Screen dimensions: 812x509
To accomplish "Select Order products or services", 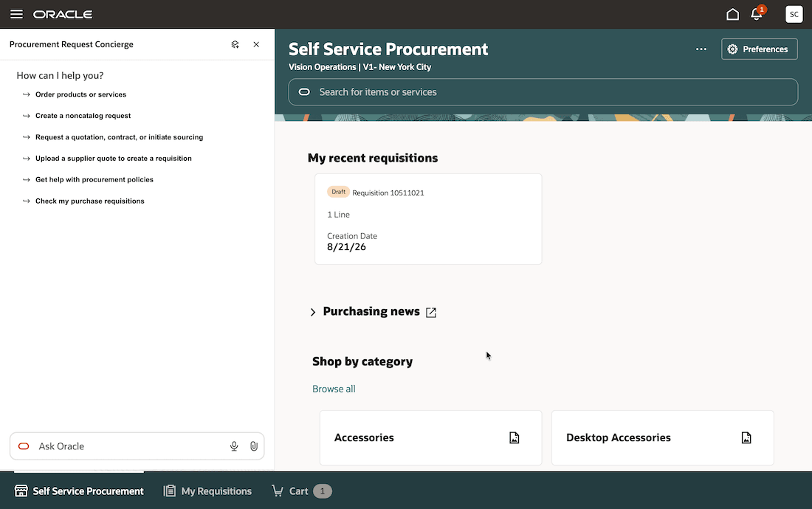I will [80, 94].
